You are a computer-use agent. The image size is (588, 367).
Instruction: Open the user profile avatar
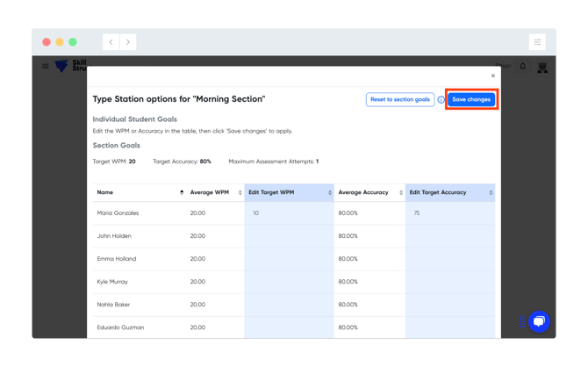pyautogui.click(x=542, y=67)
